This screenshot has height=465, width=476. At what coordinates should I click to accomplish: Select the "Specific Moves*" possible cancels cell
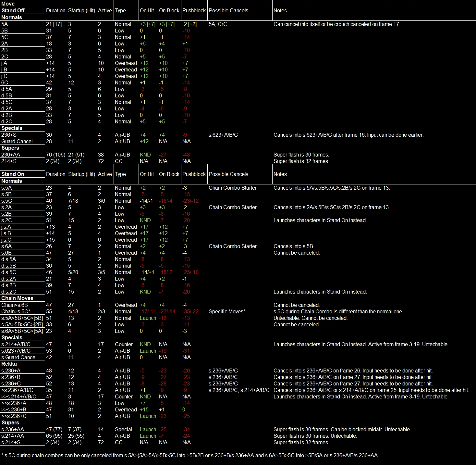[227, 311]
